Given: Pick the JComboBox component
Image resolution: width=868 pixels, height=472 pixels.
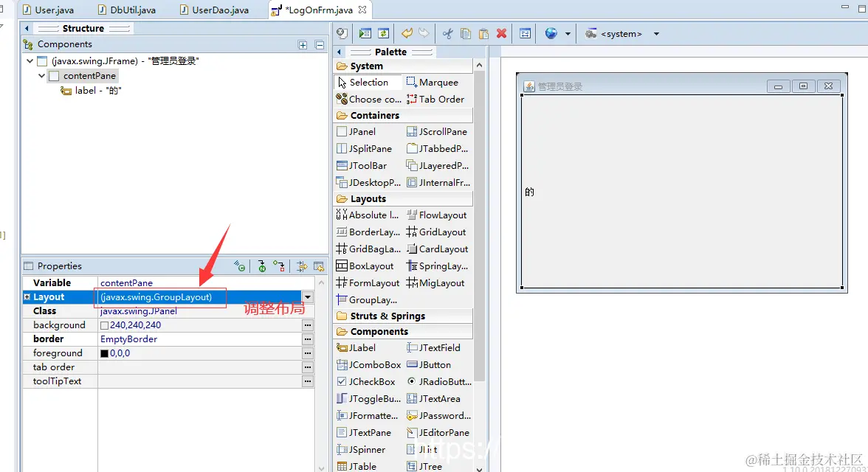Looking at the screenshot, I should click(x=369, y=365).
